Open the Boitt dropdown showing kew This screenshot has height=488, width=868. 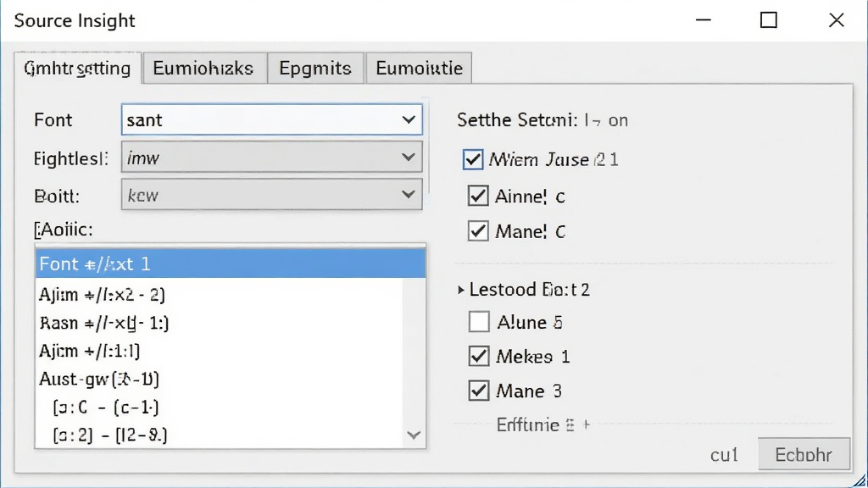tap(272, 195)
